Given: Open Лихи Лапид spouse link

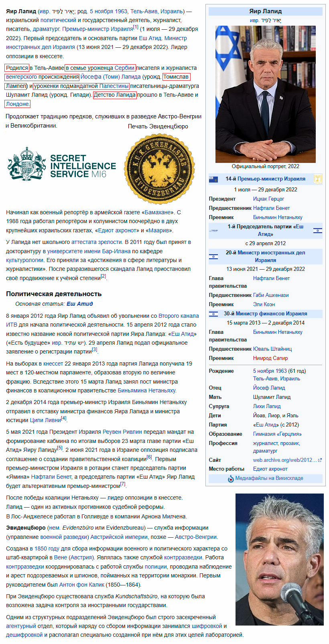Looking at the screenshot, I should coord(267,406).
